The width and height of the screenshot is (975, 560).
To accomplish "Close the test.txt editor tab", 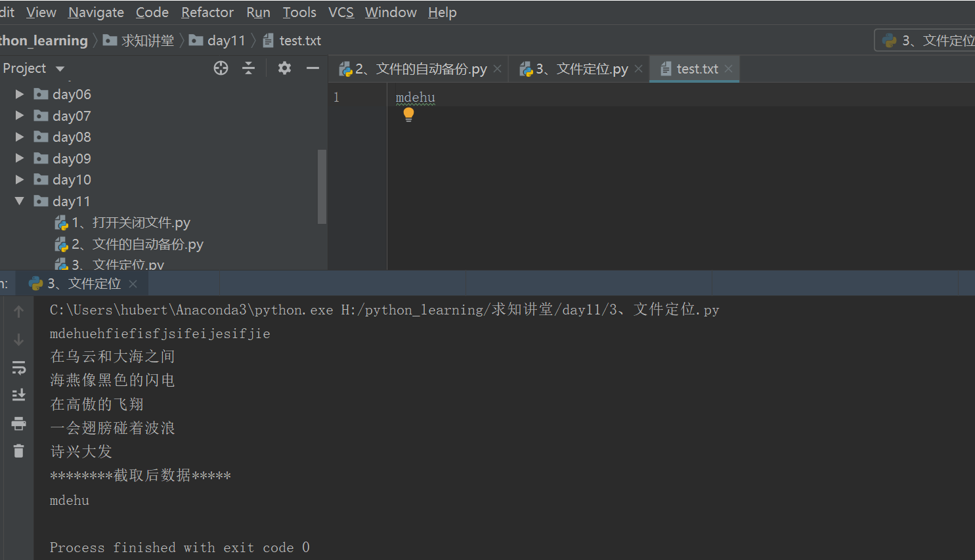I will click(728, 68).
